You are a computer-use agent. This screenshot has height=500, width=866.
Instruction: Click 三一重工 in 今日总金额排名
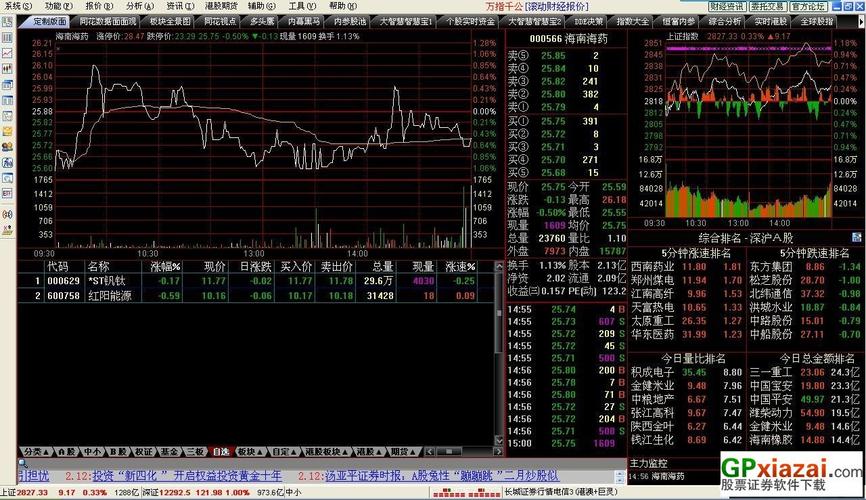[x=771, y=372]
